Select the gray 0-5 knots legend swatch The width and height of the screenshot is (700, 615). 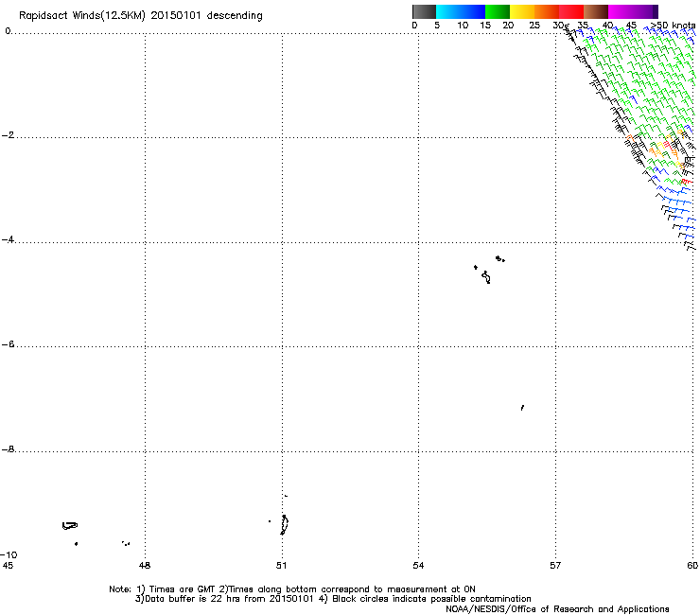pos(424,11)
